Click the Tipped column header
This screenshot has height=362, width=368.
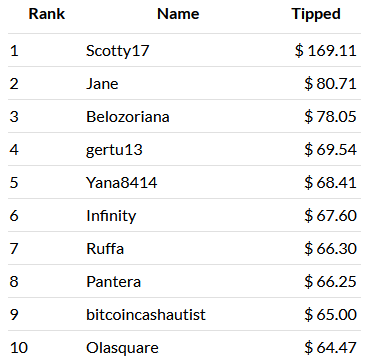point(316,14)
